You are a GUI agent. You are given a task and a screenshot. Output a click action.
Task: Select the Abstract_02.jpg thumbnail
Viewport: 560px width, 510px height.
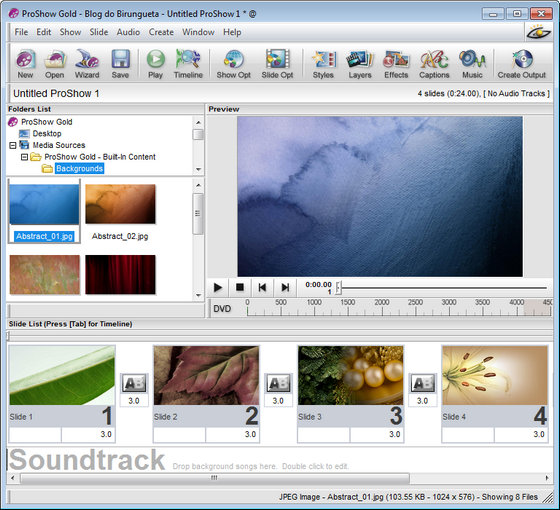pyautogui.click(x=120, y=204)
